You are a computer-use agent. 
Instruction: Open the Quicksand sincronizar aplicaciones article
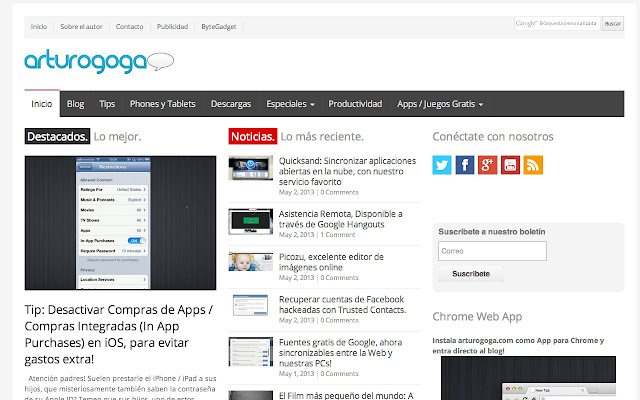347,171
